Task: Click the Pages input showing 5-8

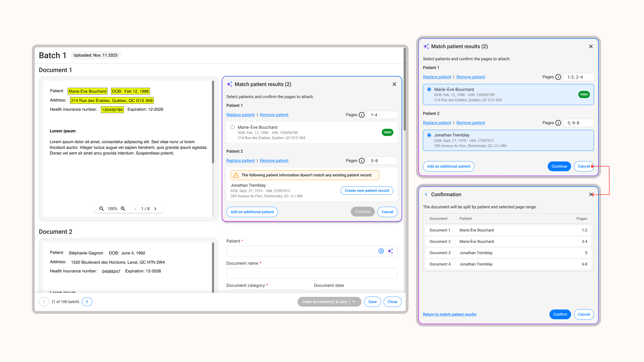Action: click(382, 160)
